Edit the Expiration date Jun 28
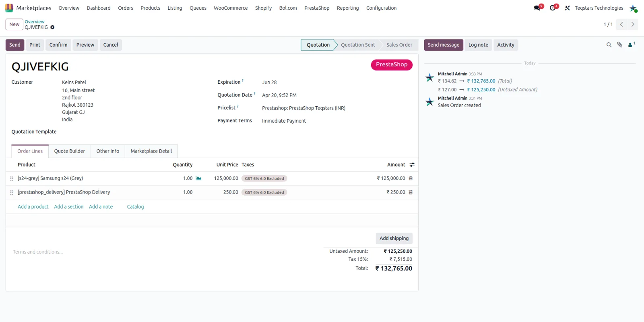Viewport: 644px width, 322px height. [x=269, y=83]
